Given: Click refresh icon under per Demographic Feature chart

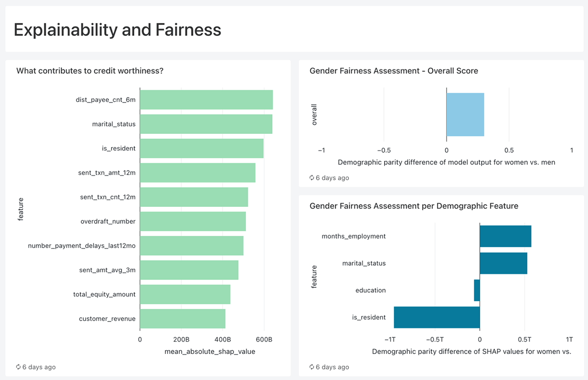Looking at the screenshot, I should [312, 367].
